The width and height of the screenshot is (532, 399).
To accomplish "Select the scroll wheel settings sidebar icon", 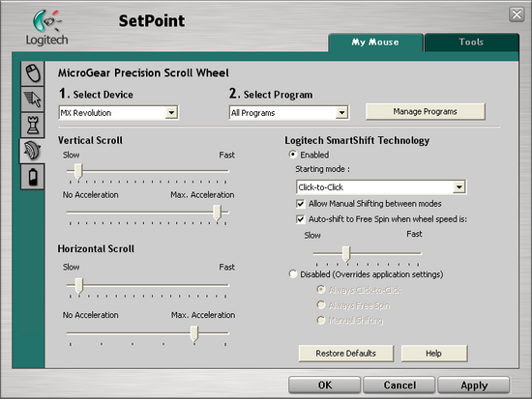I will click(32, 151).
